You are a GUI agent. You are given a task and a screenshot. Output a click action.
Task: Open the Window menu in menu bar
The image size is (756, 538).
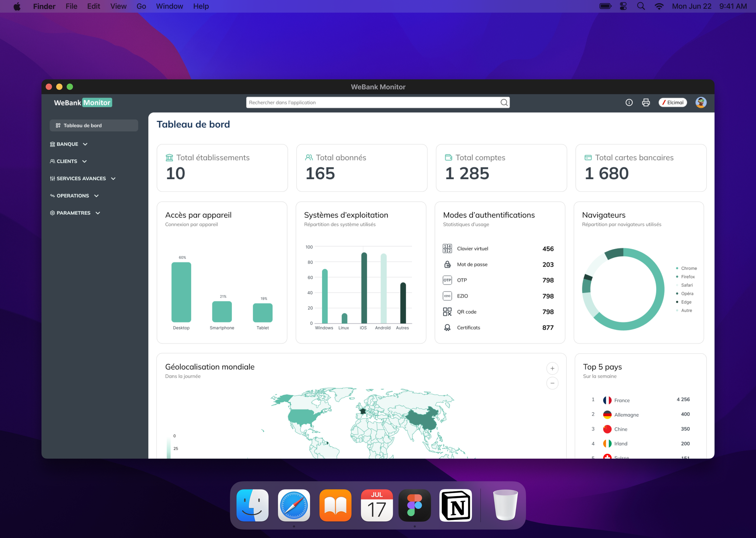click(x=169, y=6)
